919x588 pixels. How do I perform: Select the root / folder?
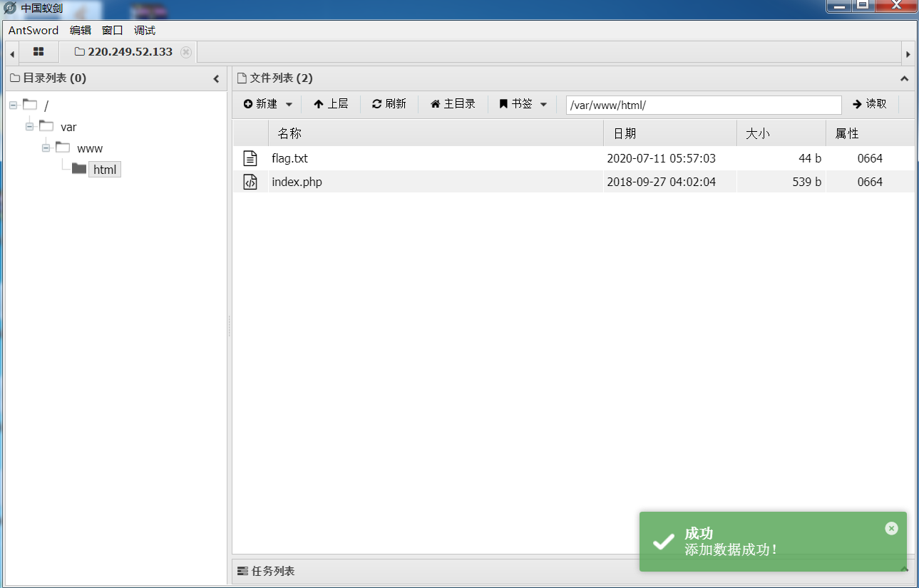[46, 105]
